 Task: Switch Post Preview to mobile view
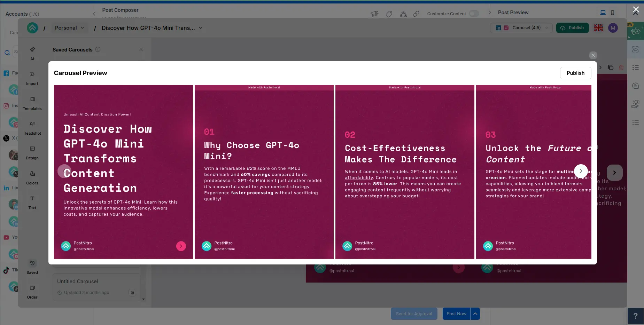(613, 13)
